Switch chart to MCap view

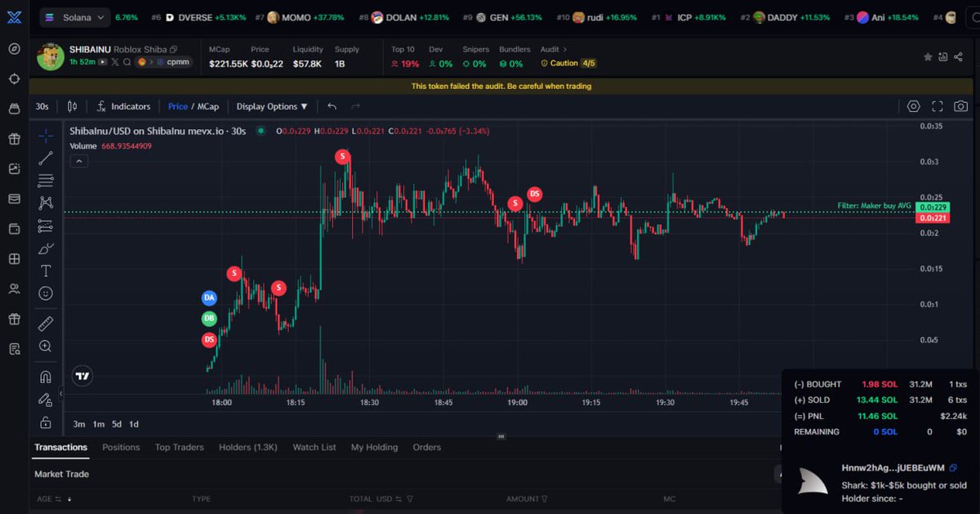click(x=207, y=106)
